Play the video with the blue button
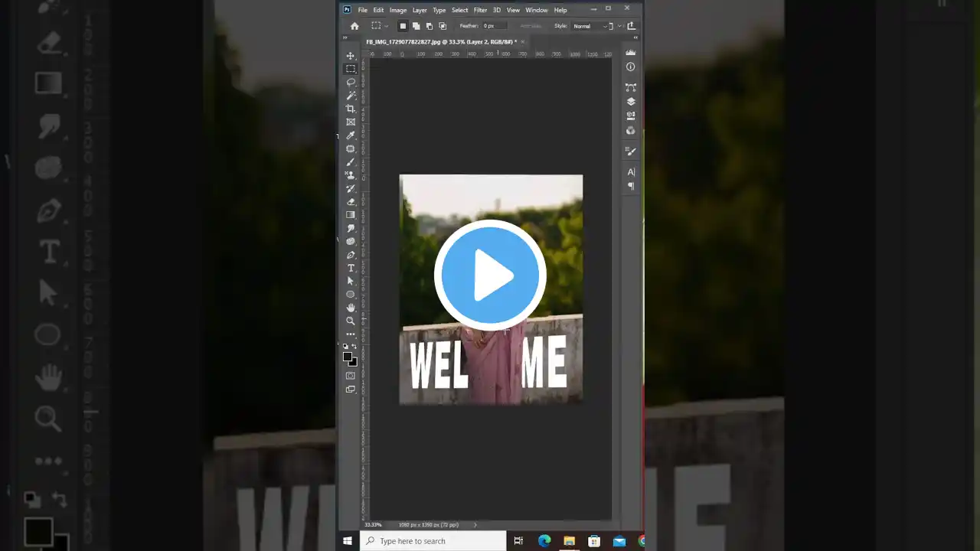 [490, 275]
